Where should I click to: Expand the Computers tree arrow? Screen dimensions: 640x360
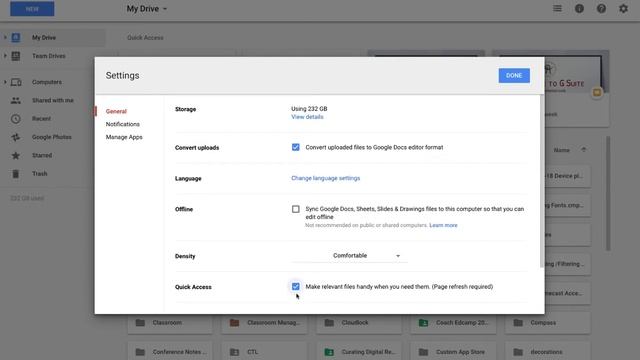(5, 82)
